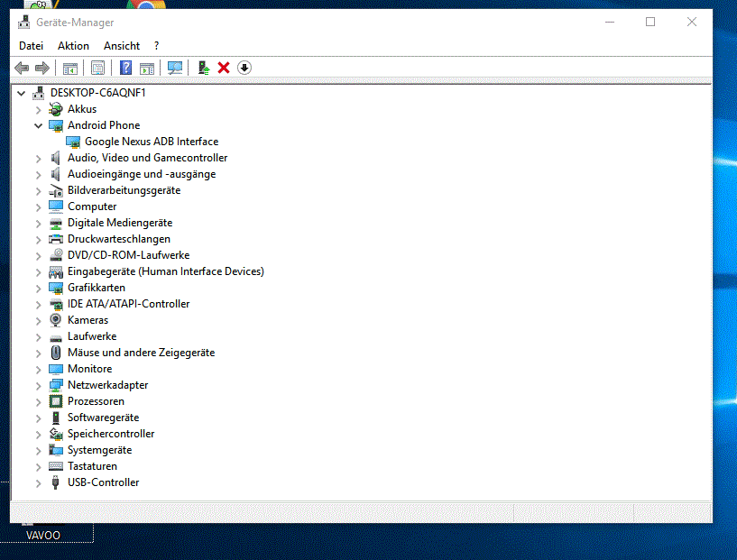Click the Disable device down-arrow icon
Image resolution: width=737 pixels, height=560 pixels.
[244, 68]
